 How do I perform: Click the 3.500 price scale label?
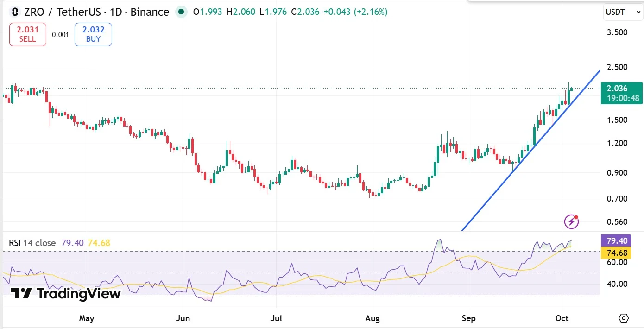617,32
